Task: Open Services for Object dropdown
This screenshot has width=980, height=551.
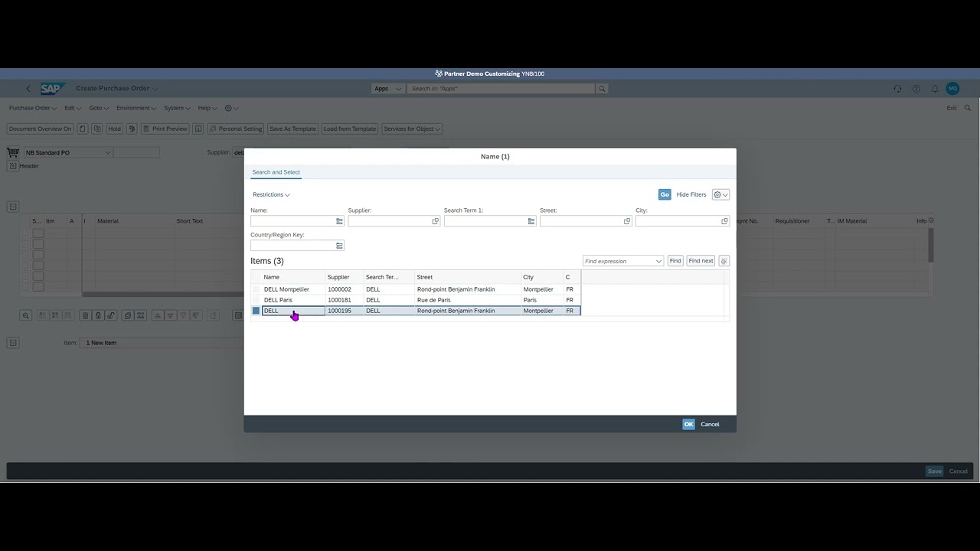Action: point(412,129)
